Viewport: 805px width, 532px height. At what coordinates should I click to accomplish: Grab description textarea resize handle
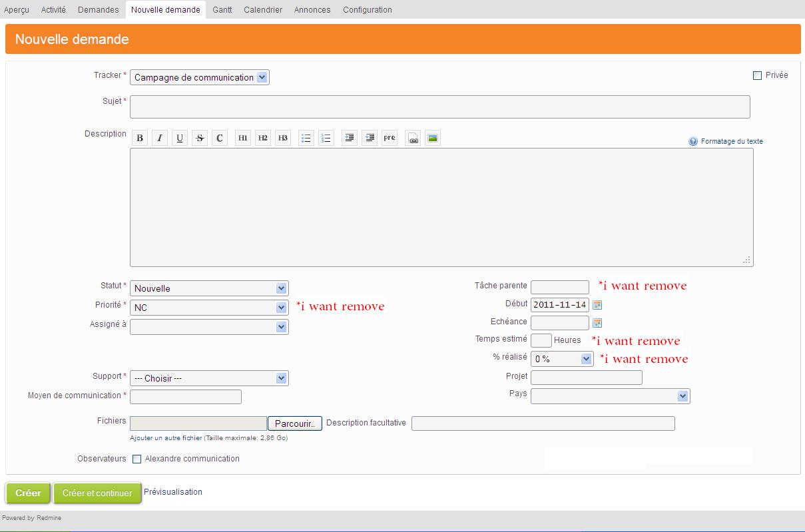pos(747,260)
